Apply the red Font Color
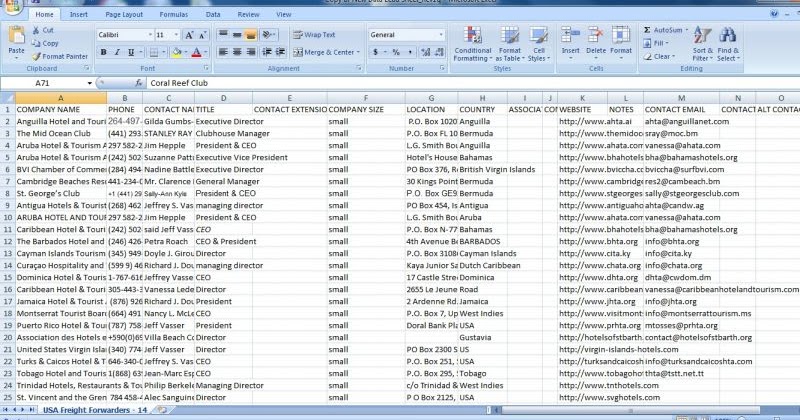Viewport: 800px width, 420px height. tap(196, 52)
